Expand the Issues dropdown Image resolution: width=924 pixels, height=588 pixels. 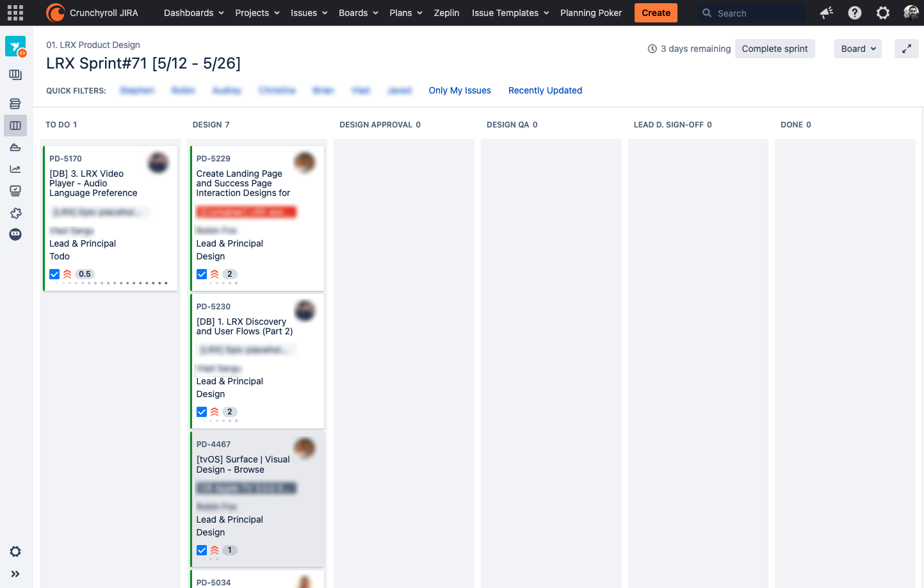tap(309, 13)
